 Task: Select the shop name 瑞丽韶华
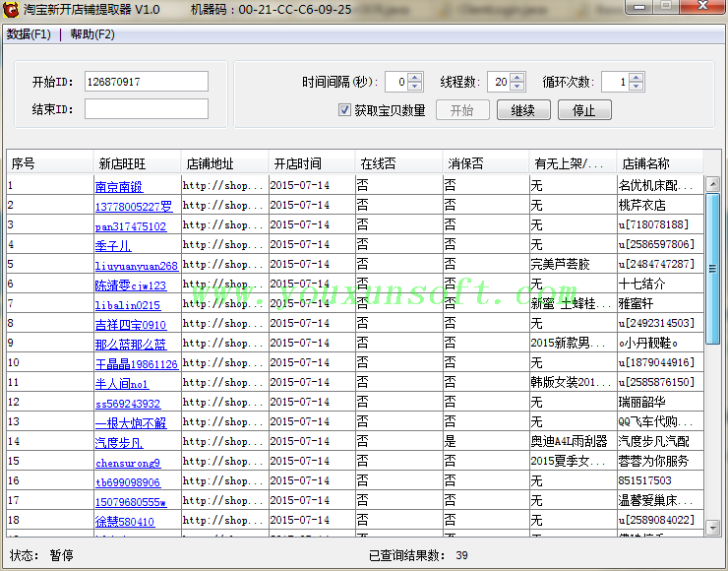[x=642, y=402]
